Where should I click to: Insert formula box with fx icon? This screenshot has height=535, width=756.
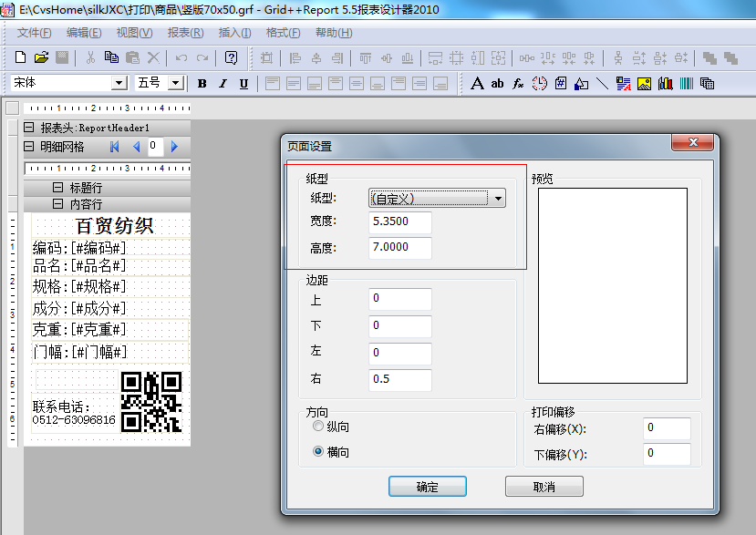coord(518,83)
